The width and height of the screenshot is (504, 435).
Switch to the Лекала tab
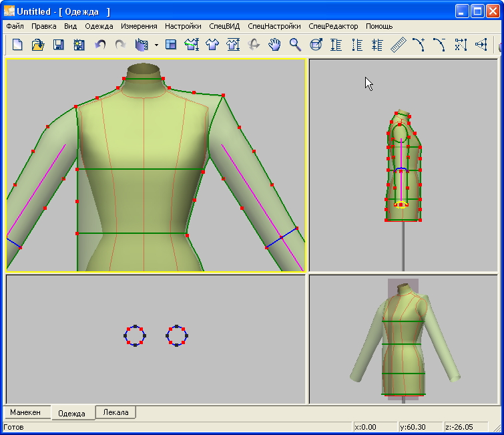[x=116, y=412]
